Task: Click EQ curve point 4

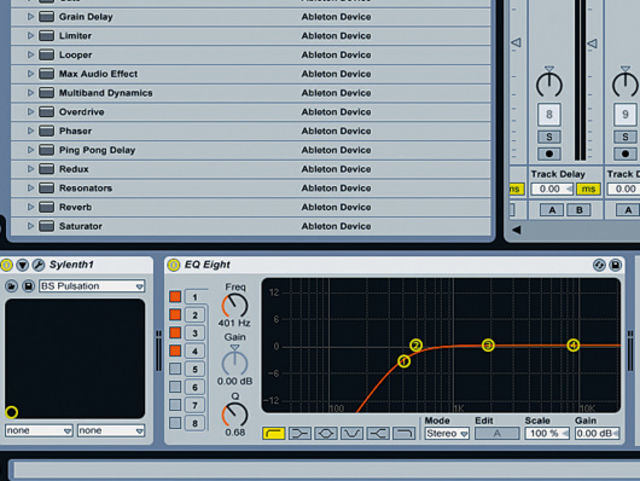Action: point(573,345)
